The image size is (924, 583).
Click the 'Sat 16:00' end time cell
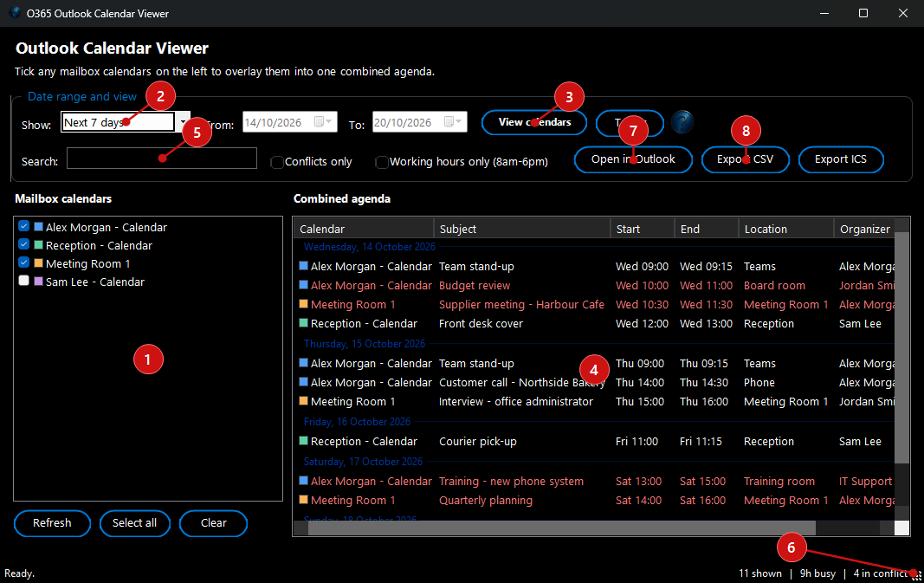pyautogui.click(x=702, y=501)
